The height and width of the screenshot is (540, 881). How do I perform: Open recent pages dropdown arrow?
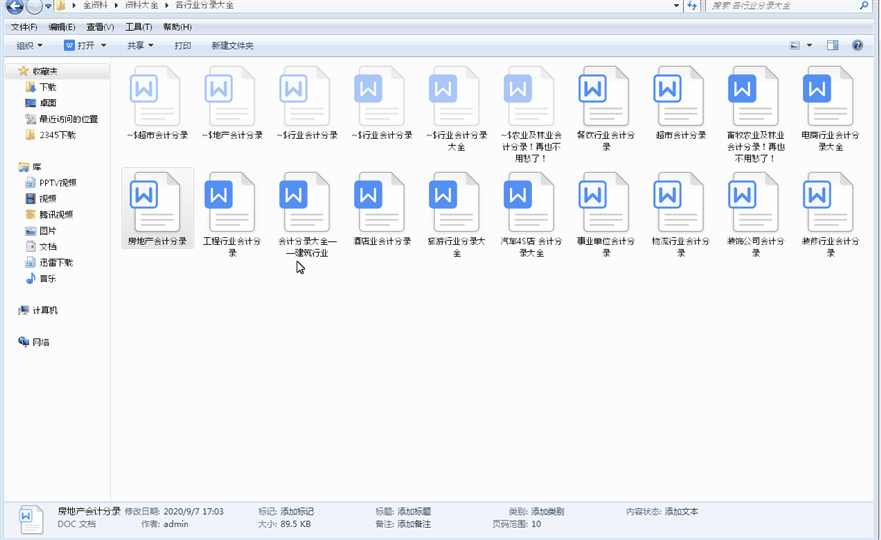[48, 6]
